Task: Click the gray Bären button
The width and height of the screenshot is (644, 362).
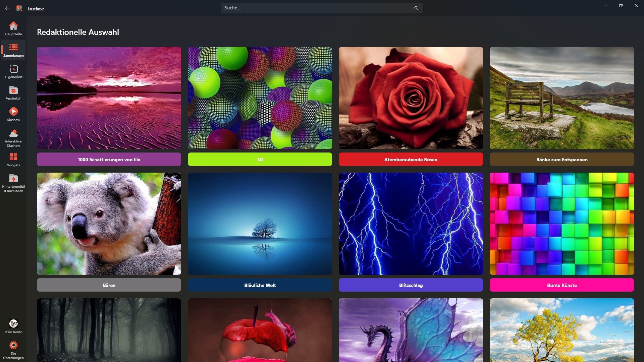Action: click(109, 285)
